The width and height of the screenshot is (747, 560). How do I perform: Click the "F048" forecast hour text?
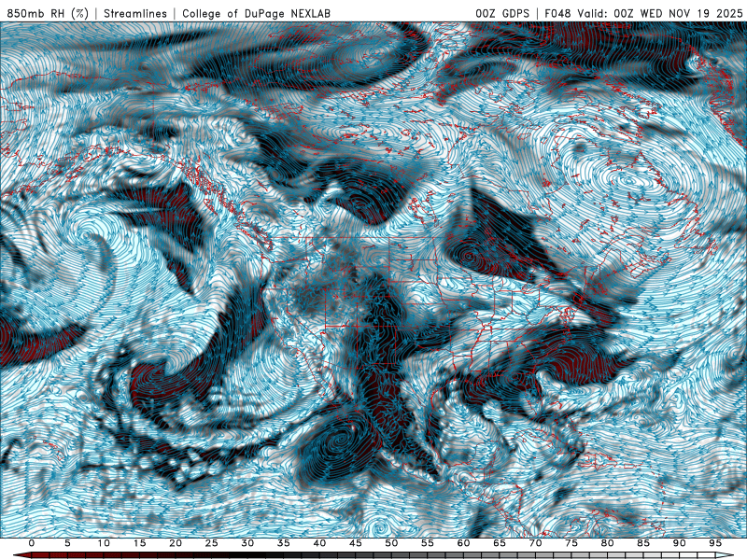pyautogui.click(x=558, y=14)
